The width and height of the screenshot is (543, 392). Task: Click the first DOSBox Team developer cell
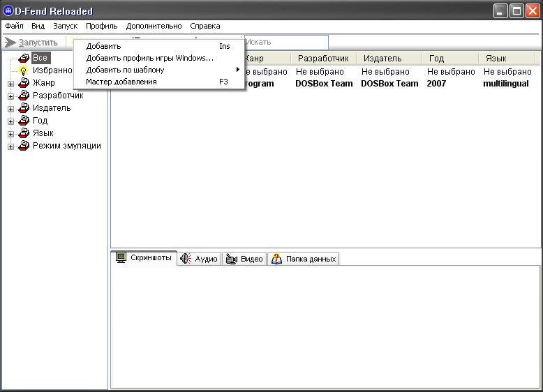(x=324, y=84)
